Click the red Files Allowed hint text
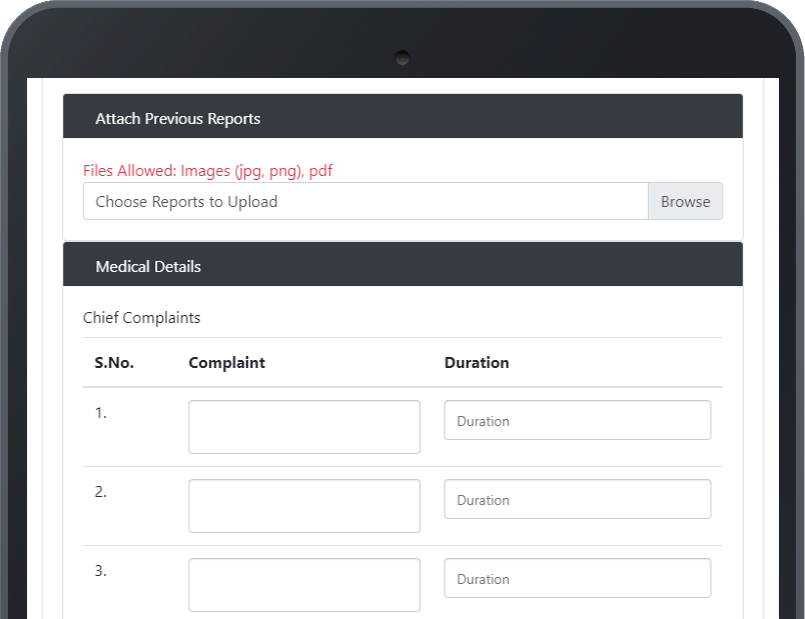Viewport: 805px width, 619px height. [x=208, y=171]
